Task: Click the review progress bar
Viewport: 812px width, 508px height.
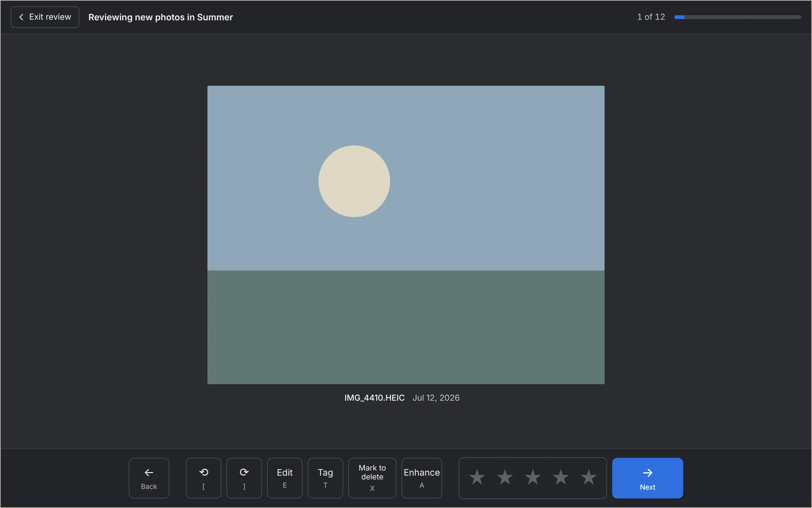Action: 737,17
